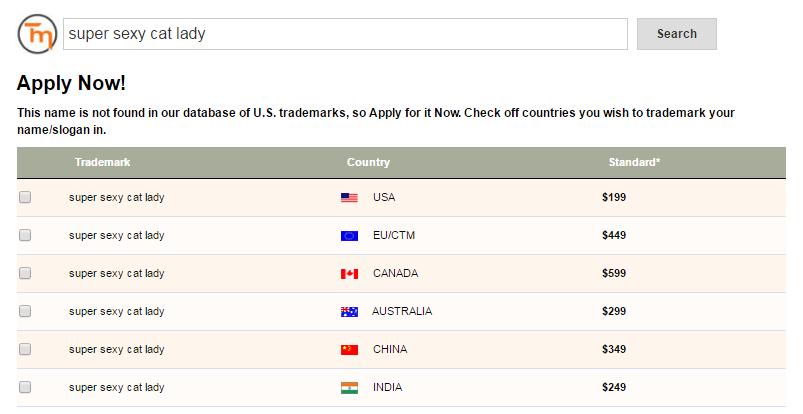Click the Standard* column header
The width and height of the screenshot is (803, 414).
tap(634, 162)
